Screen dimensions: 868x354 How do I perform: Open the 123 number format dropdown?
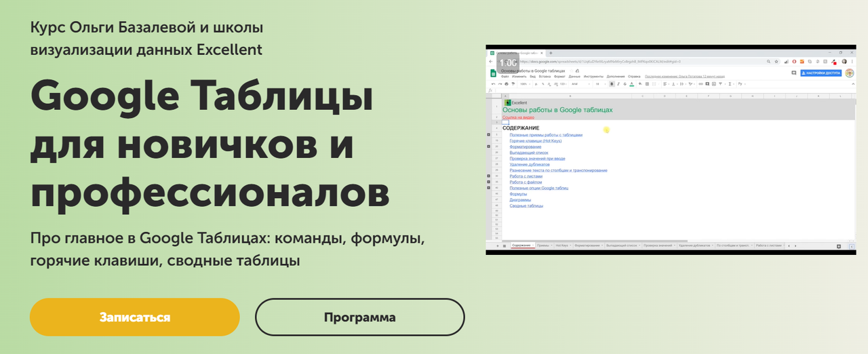pos(563,84)
